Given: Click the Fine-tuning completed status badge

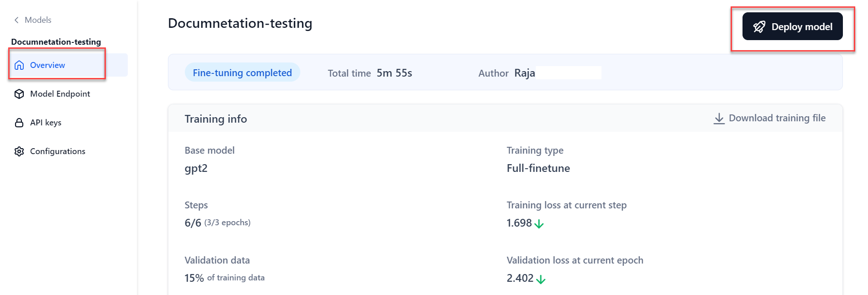Looking at the screenshot, I should [242, 73].
